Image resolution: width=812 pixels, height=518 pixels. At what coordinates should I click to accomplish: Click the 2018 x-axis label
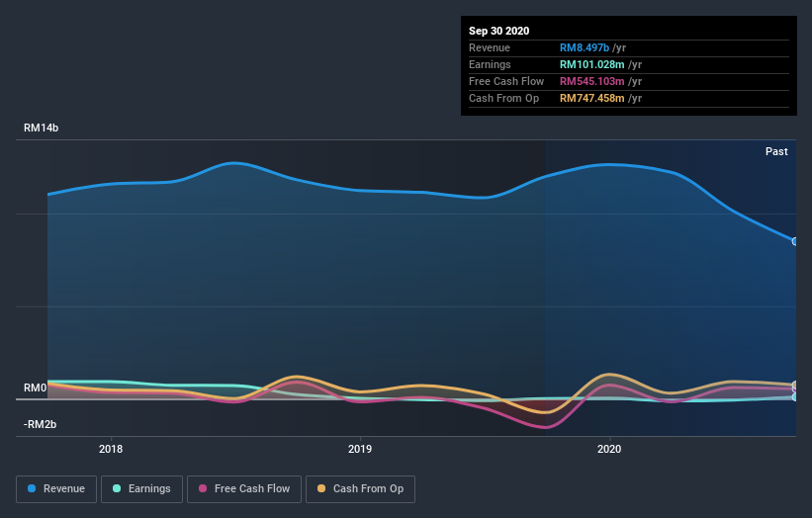pyautogui.click(x=111, y=449)
